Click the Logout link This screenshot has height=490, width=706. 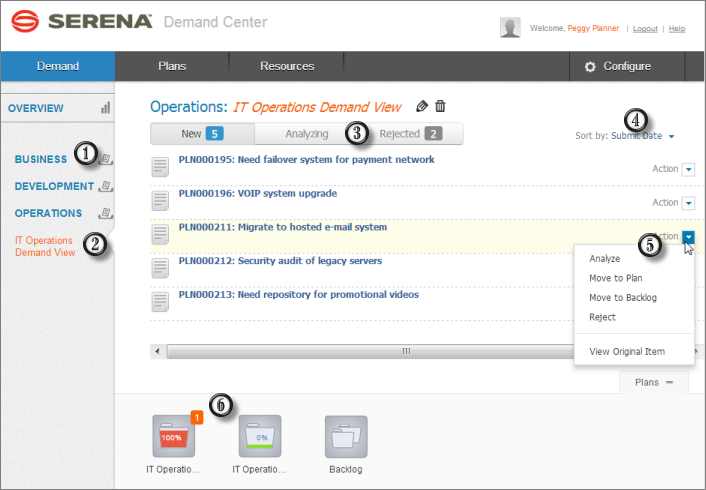click(x=645, y=29)
